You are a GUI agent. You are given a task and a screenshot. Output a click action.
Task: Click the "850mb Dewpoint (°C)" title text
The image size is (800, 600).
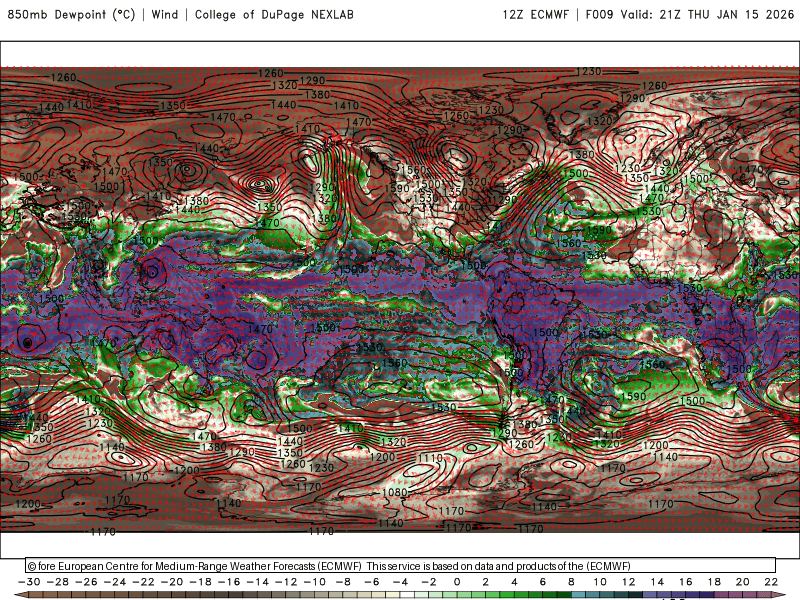tap(71, 15)
